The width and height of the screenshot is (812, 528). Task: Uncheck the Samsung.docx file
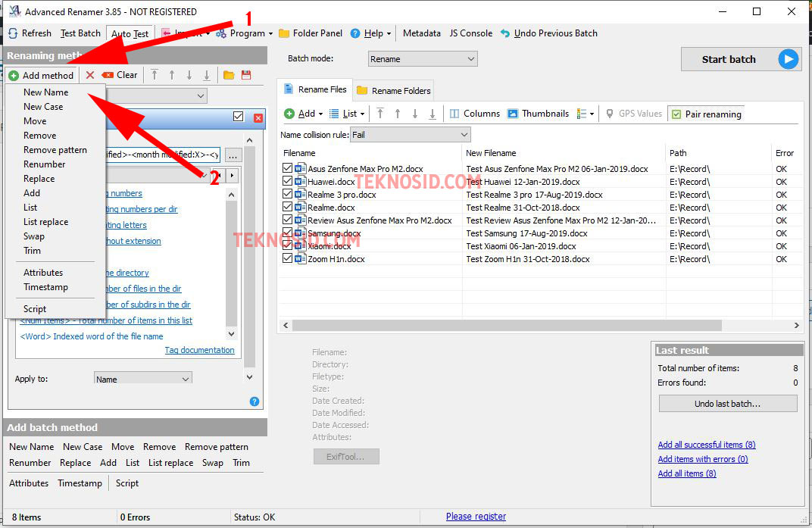287,233
